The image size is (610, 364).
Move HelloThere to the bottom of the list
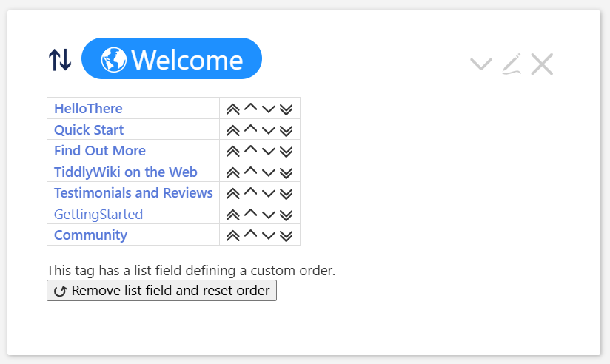[x=286, y=109]
